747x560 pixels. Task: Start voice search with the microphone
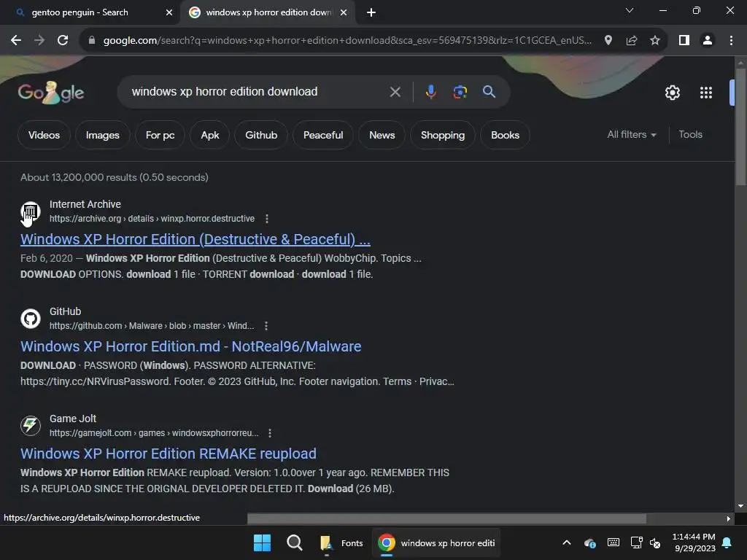pos(430,92)
